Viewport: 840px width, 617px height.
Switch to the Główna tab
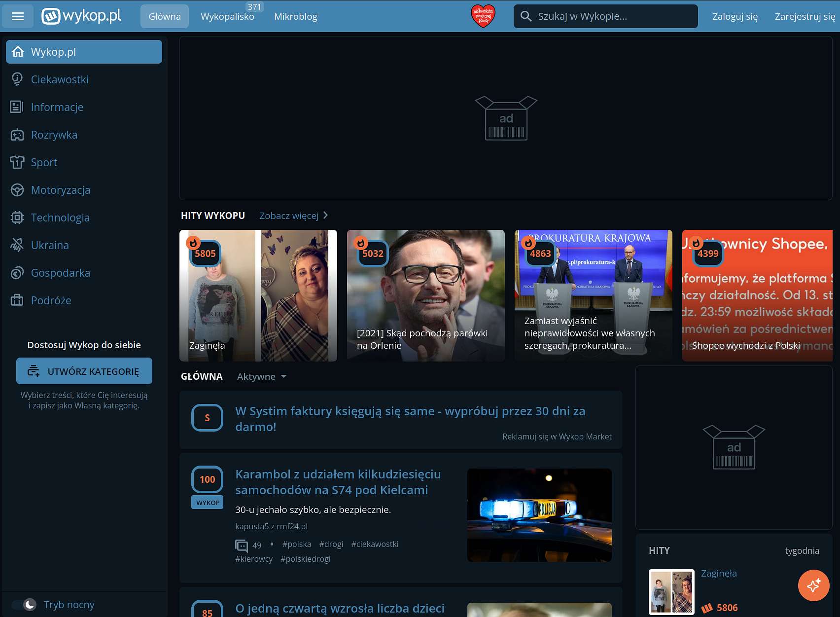pyautogui.click(x=165, y=16)
